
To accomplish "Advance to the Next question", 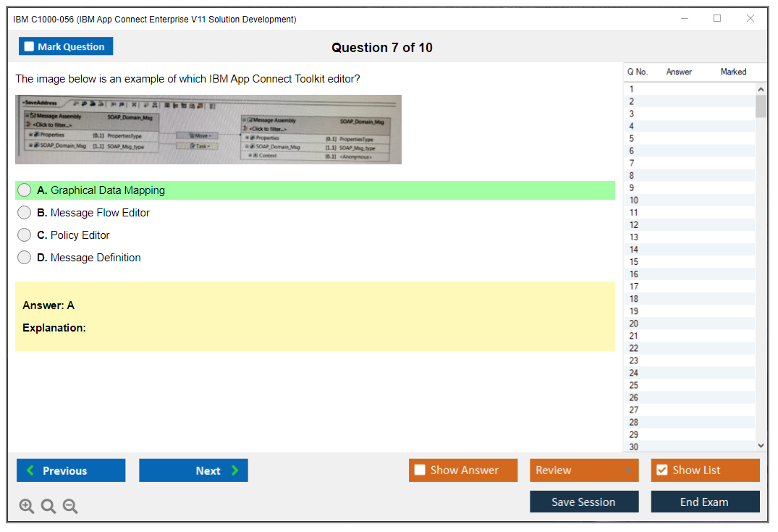I will [193, 470].
